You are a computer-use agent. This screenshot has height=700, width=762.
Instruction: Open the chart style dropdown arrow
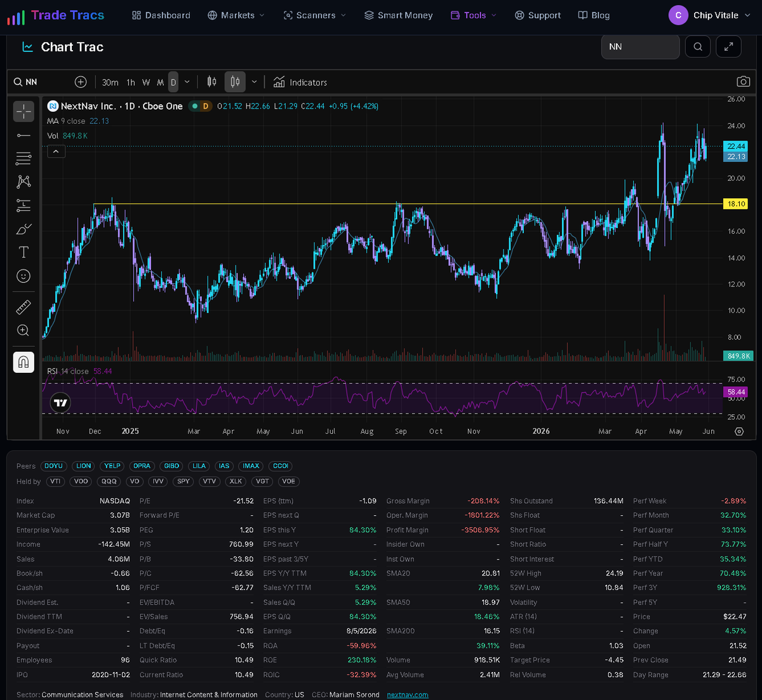(254, 82)
